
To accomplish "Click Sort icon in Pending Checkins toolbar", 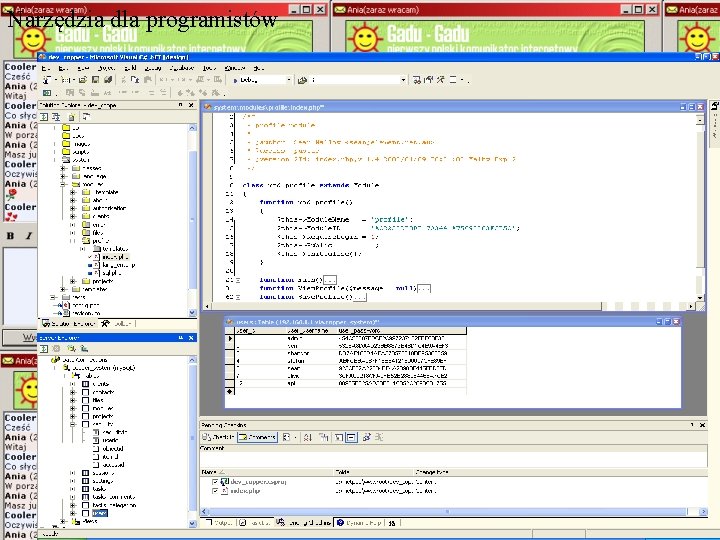I will 308,437.
